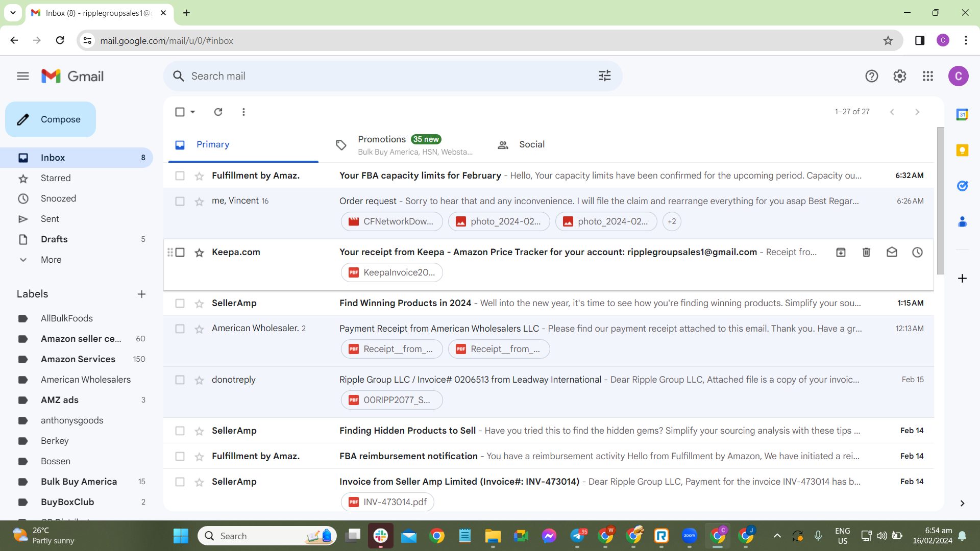Open the KeepaInvoice PDF attachment

[x=392, y=272]
